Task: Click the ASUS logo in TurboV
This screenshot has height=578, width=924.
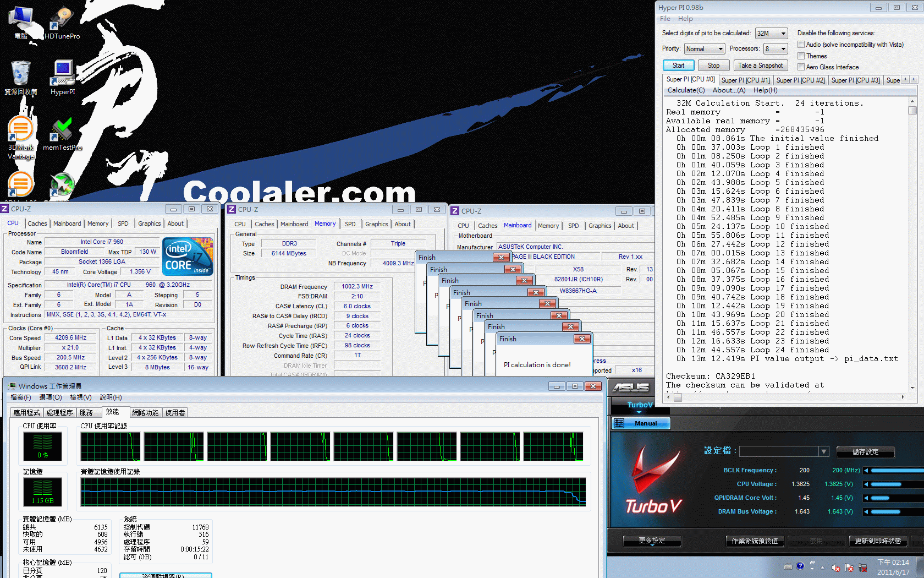Action: pos(631,388)
